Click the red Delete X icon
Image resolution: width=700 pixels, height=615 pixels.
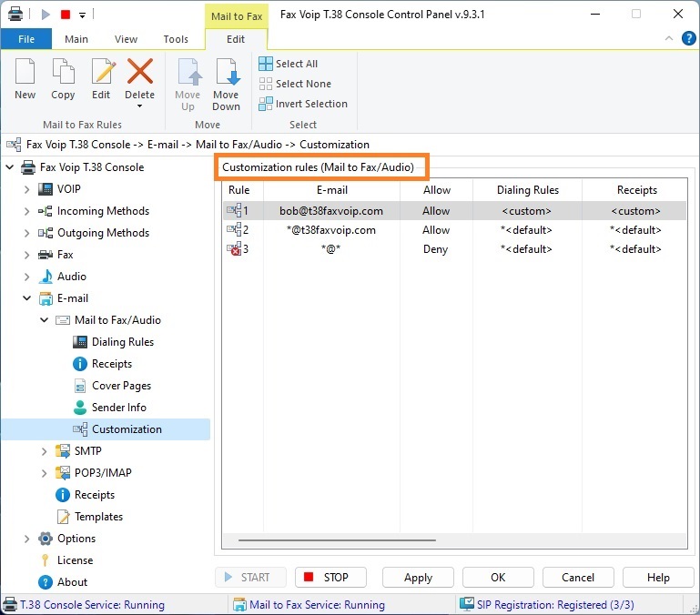click(x=140, y=71)
